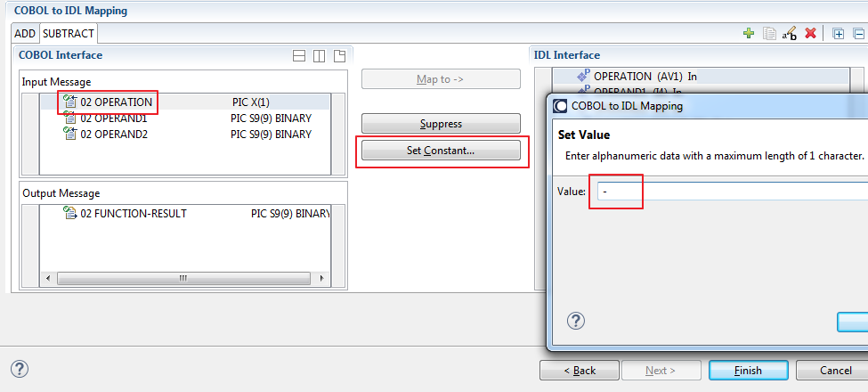The height and width of the screenshot is (392, 868).
Task: Select the 02 FUNCTION-RESULT output row
Action: [185, 213]
